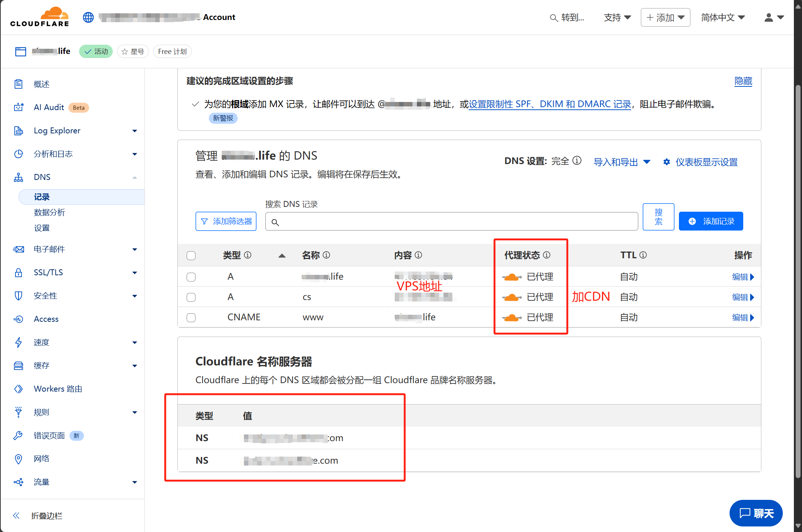Sort records by 类型 column arrow

click(282, 256)
